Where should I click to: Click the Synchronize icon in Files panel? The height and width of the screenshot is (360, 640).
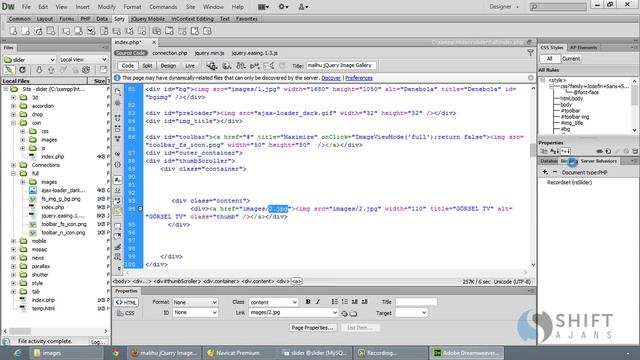tap(86, 70)
